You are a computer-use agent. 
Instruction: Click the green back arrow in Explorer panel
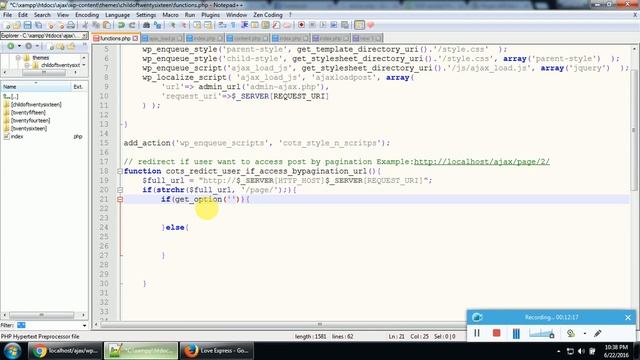[x=11, y=46]
